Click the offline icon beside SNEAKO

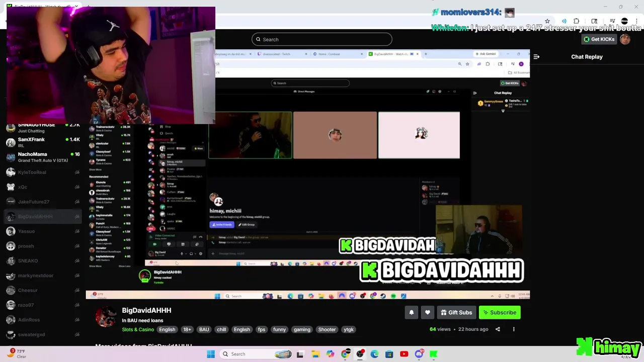(77, 261)
